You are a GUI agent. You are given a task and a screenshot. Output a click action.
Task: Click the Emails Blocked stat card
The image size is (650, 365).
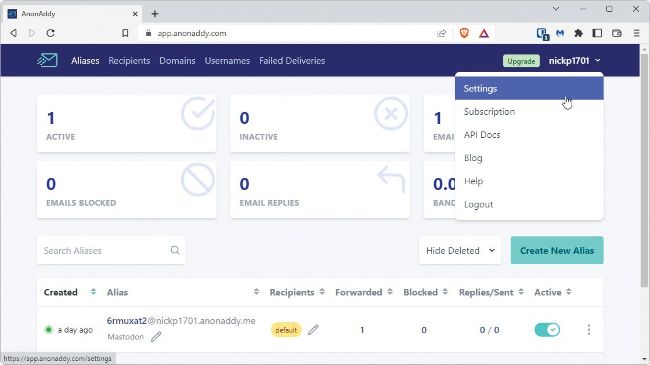point(126,190)
